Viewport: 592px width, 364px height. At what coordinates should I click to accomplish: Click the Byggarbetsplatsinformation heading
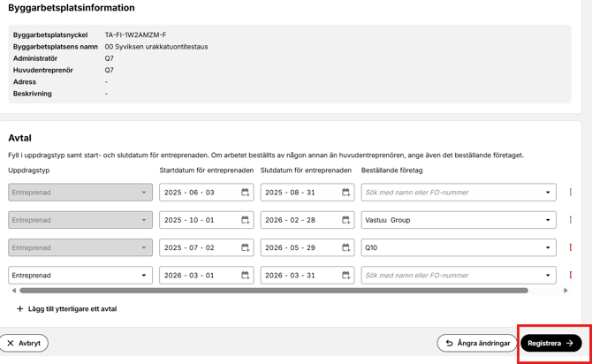[x=72, y=8]
